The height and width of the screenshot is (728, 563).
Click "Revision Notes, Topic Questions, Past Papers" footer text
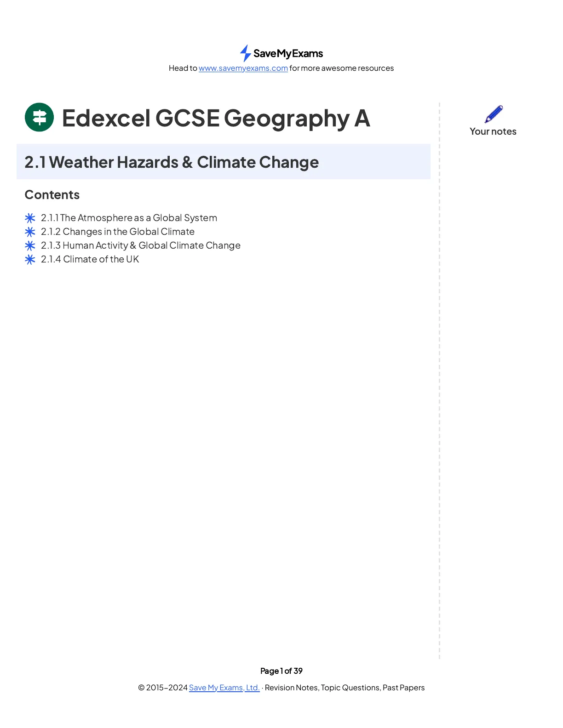click(x=345, y=688)
